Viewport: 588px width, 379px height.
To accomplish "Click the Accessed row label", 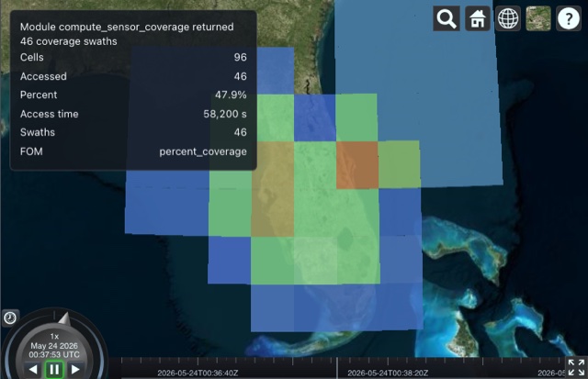I will pos(43,76).
